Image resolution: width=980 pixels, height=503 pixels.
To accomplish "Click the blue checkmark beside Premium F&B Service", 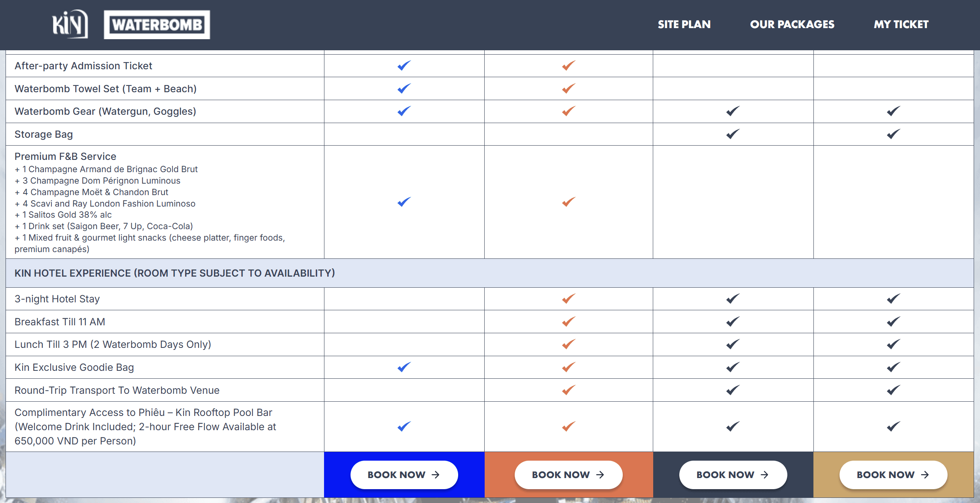I will 404,202.
